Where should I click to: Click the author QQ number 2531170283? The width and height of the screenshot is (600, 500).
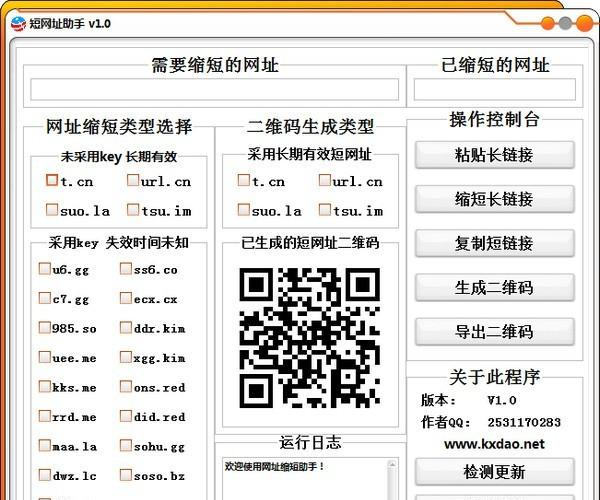coord(524,422)
